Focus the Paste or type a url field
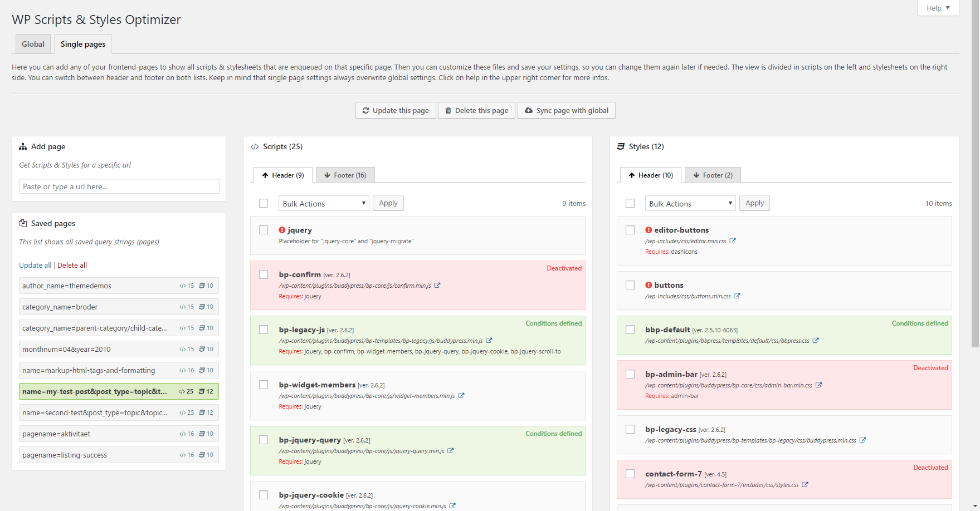Screen dimensions: 980x511 (119, 186)
